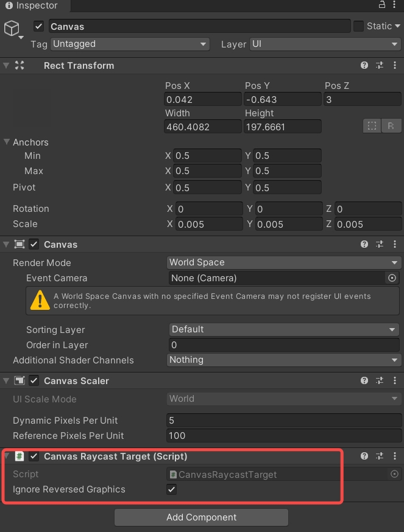Click Event Camera object picker icon
The height and width of the screenshot is (532, 404).
tap(392, 278)
